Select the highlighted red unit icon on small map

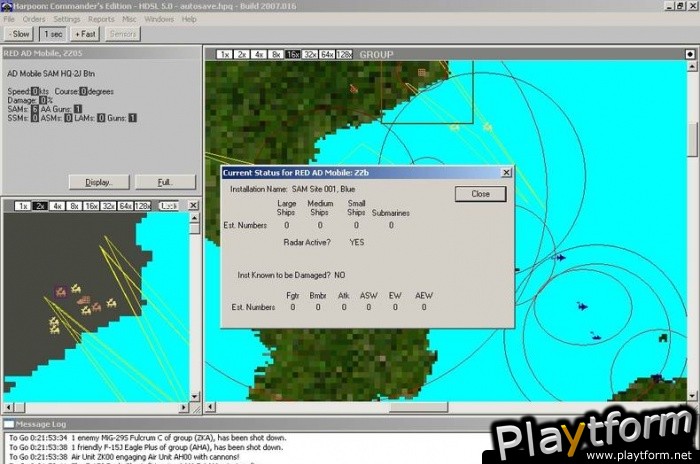61,293
